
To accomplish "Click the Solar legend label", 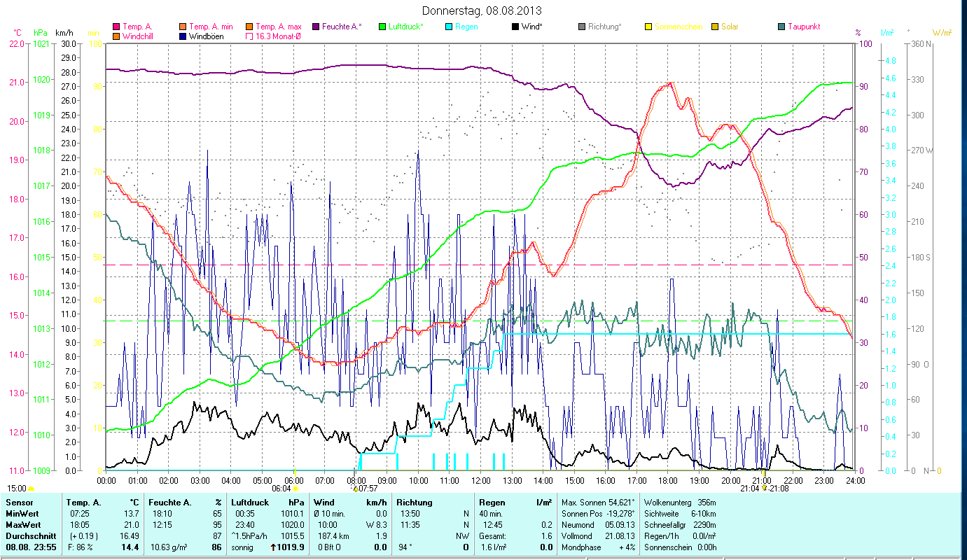I will 730,27.
